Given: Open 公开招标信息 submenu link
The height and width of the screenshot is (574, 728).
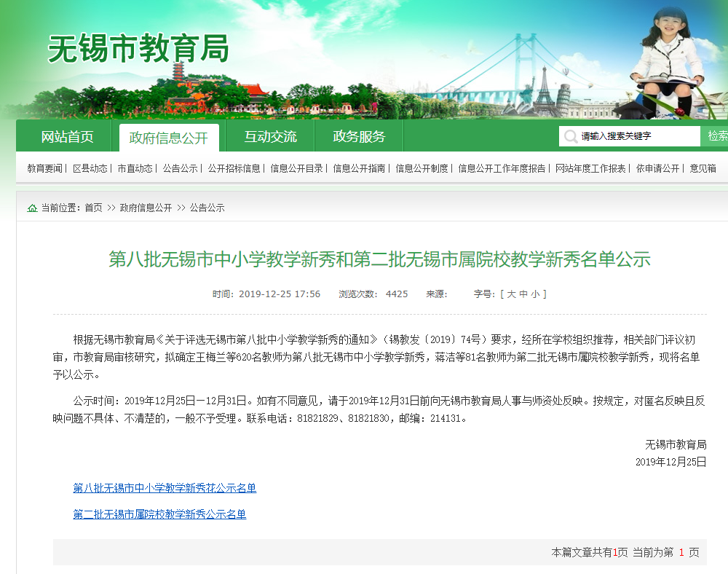Looking at the screenshot, I should (234, 168).
